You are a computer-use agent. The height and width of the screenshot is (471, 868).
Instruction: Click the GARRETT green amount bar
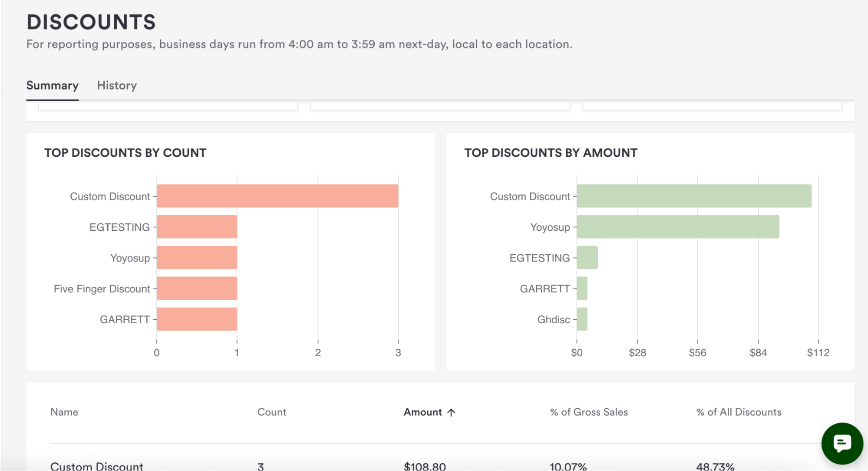pos(582,289)
